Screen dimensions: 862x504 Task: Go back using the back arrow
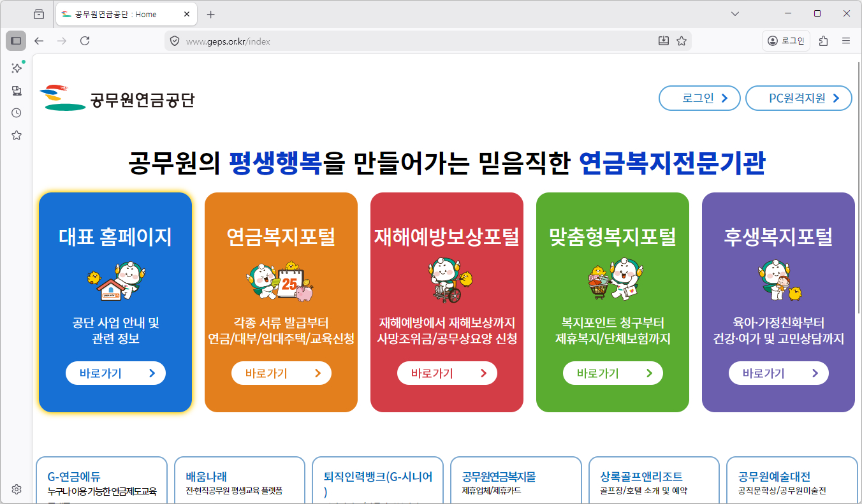click(x=39, y=41)
